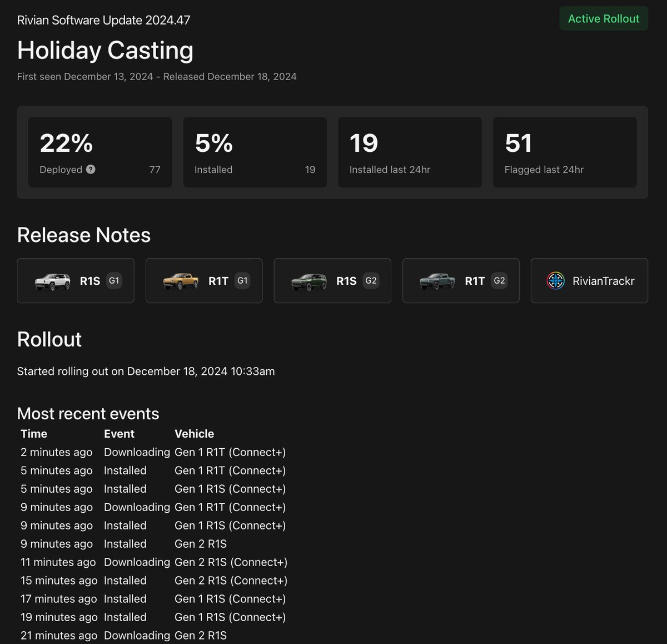This screenshot has height=644, width=667.
Task: Click the Event column header
Action: tap(119, 434)
